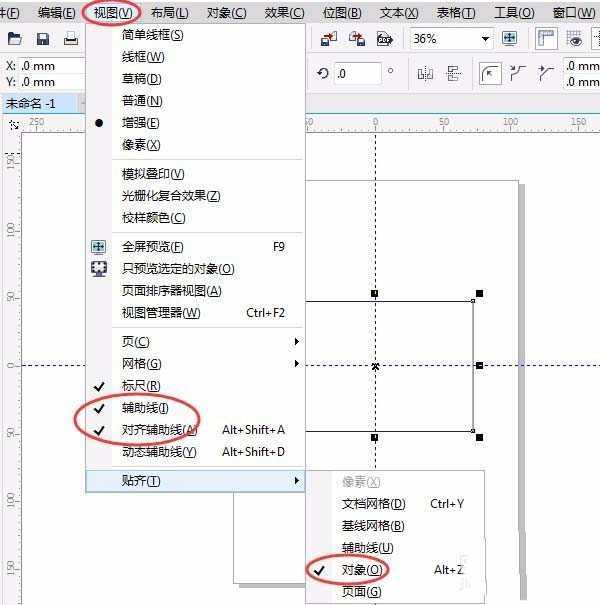This screenshot has height=605, width=600.
Task: Choose 视图管理器(W) menu item
Action: click(196, 313)
